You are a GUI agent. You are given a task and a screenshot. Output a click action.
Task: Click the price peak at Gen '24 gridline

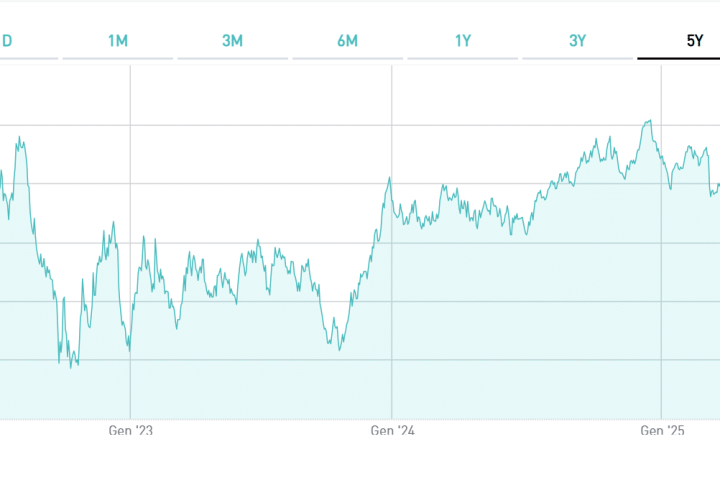[390, 179]
